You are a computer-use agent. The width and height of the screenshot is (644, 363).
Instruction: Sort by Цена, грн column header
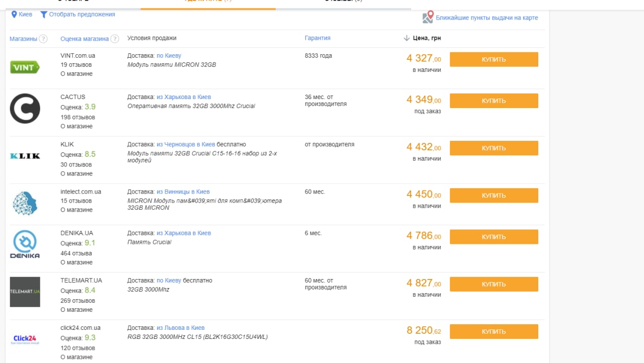click(427, 38)
